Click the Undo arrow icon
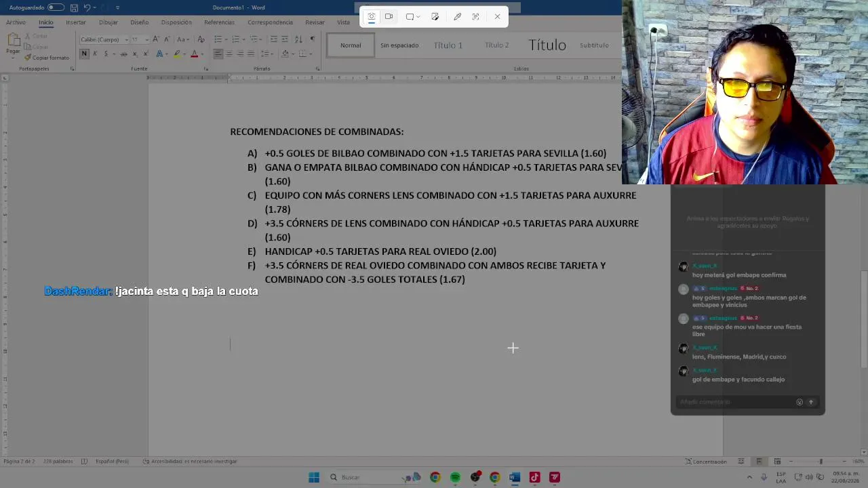The width and height of the screenshot is (868, 488). [x=87, y=7]
